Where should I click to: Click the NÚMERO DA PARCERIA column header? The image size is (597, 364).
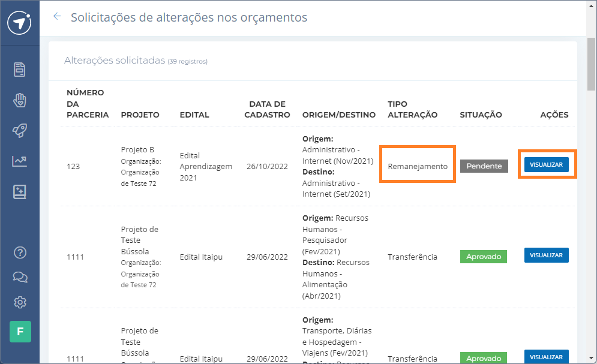(x=88, y=104)
